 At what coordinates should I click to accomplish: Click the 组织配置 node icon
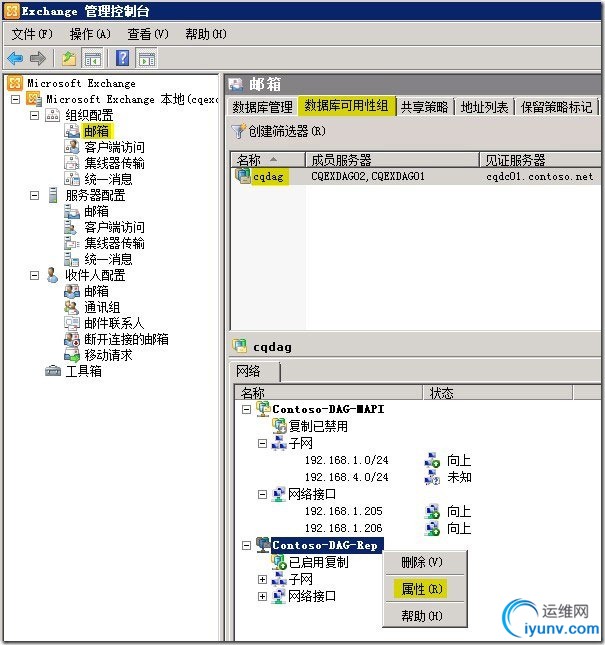point(52,115)
